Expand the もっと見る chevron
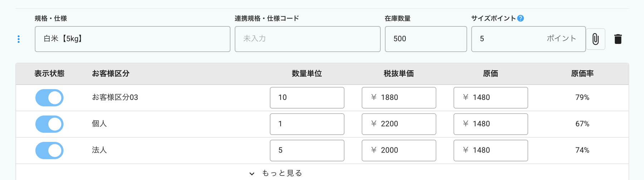 (252, 174)
